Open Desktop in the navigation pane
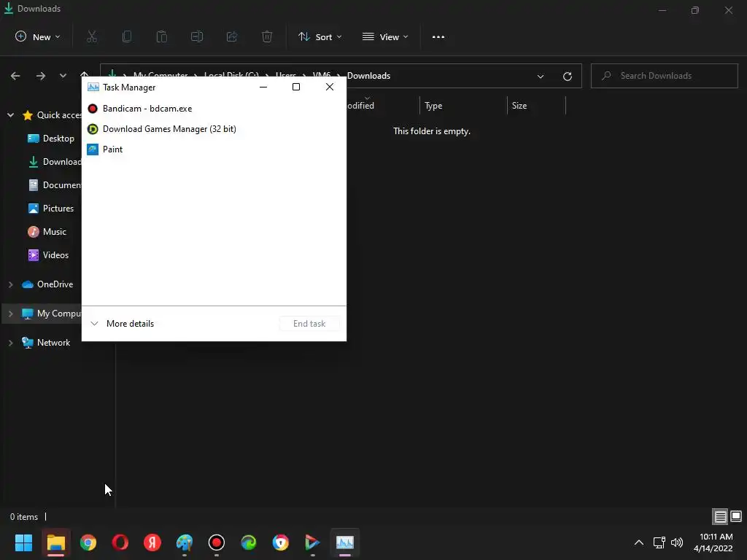The width and height of the screenshot is (747, 560). click(51, 139)
